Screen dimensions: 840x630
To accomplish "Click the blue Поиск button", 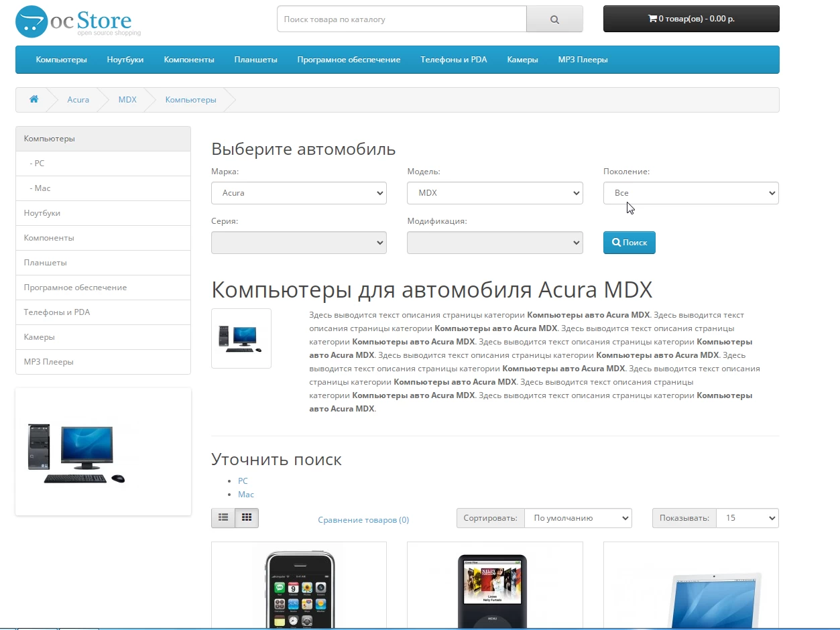I will 629,243.
